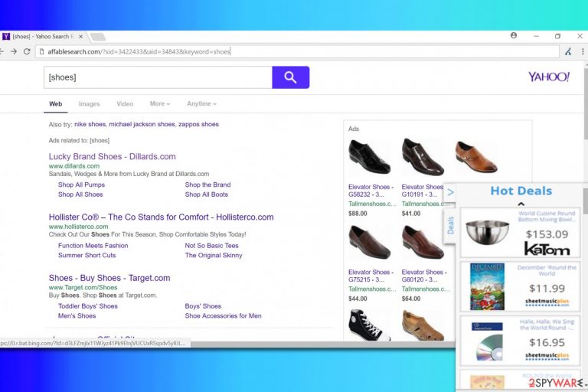Open the Chrome profile avatar icon
Viewport: 588px width, 392px height.
[x=514, y=36]
